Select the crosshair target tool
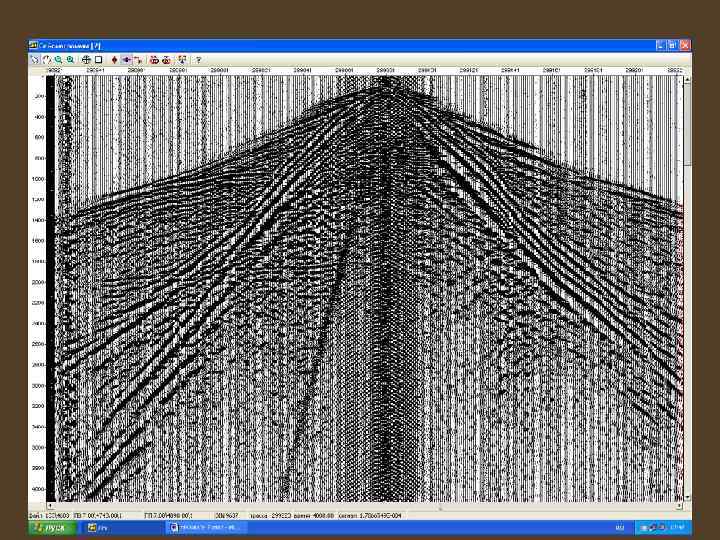720x540 pixels. (x=86, y=60)
